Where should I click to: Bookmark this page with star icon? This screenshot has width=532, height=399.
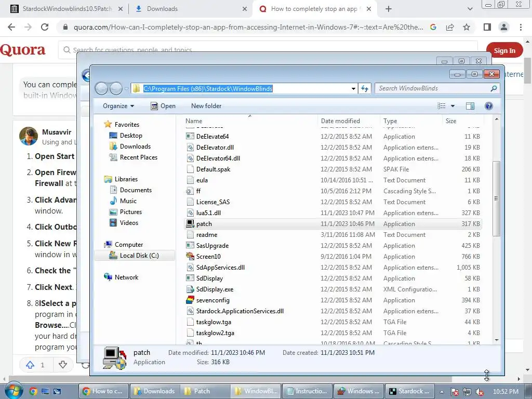click(x=467, y=27)
